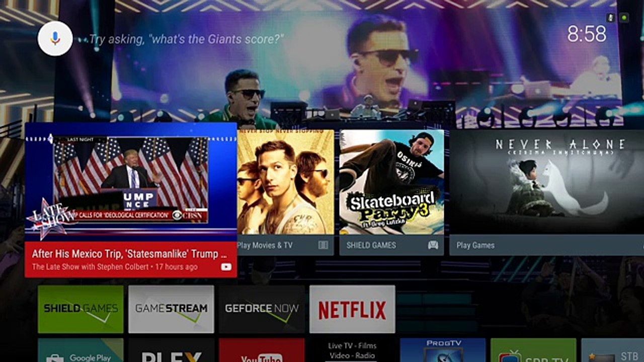This screenshot has width=644, height=362.
Task: Launch the GEFORCE NOW app tile
Action: tap(262, 309)
